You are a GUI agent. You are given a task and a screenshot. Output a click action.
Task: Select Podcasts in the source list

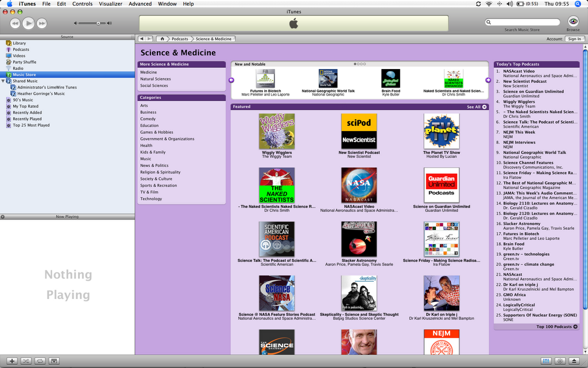tap(21, 49)
